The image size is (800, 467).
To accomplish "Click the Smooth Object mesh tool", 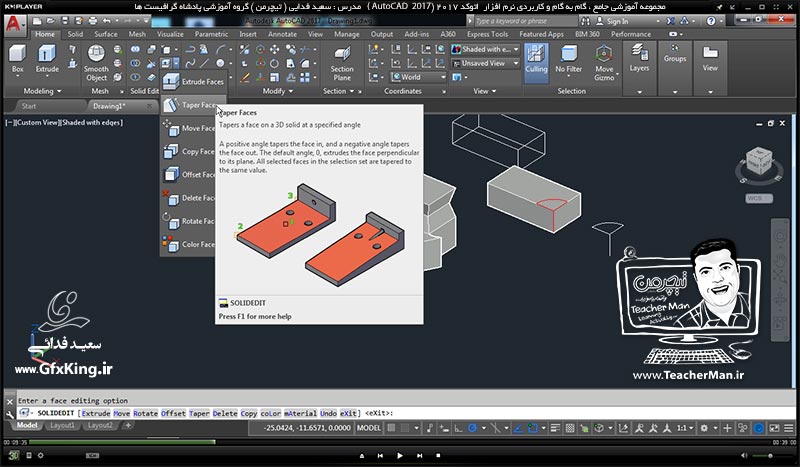I will point(96,63).
